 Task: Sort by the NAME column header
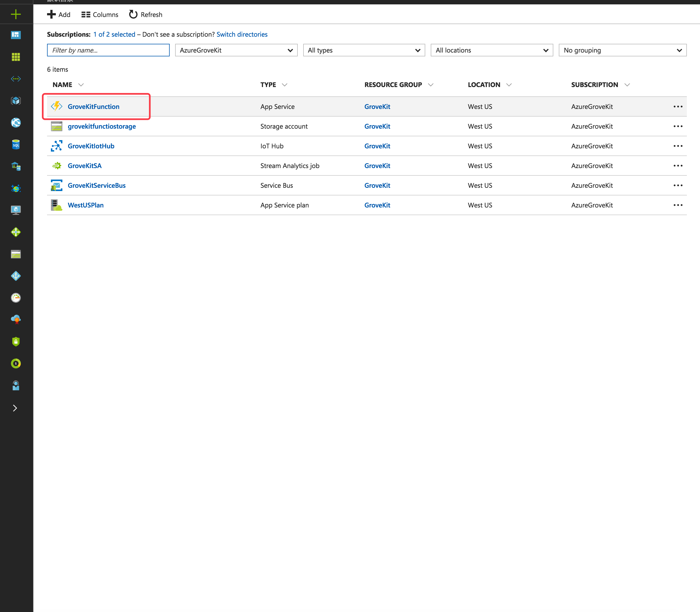(x=63, y=85)
